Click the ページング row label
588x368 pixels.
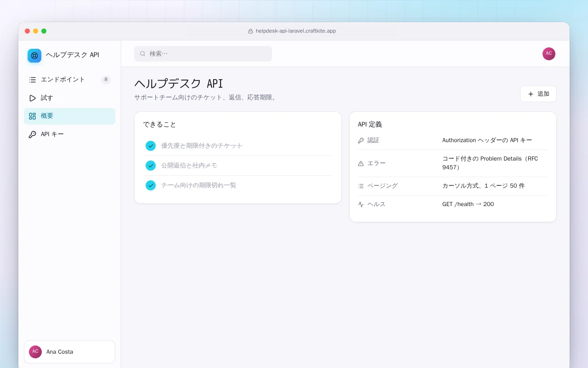pos(383,186)
